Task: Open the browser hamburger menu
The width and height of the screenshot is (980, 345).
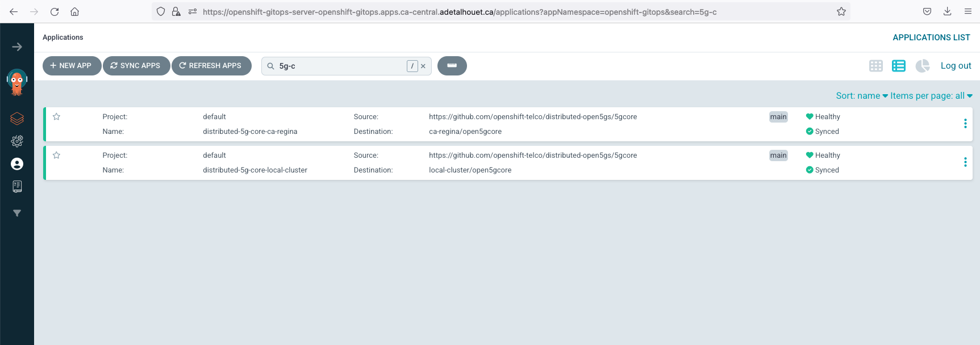Action: coord(968,11)
